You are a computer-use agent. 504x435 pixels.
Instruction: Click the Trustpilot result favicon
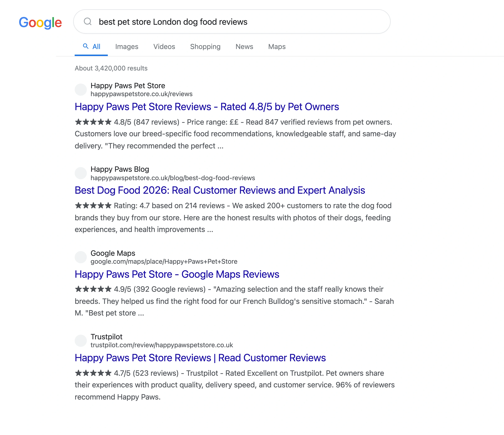(x=81, y=341)
